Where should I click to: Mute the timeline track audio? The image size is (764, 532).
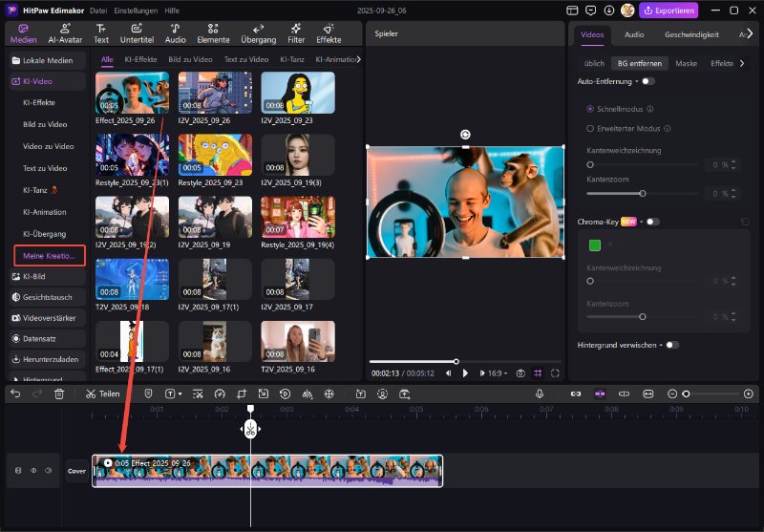click(49, 471)
